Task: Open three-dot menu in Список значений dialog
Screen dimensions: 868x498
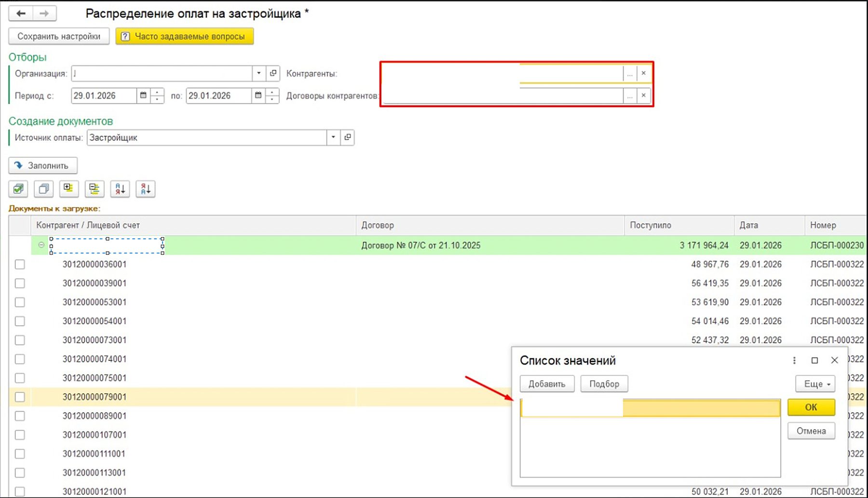Action: (x=794, y=360)
